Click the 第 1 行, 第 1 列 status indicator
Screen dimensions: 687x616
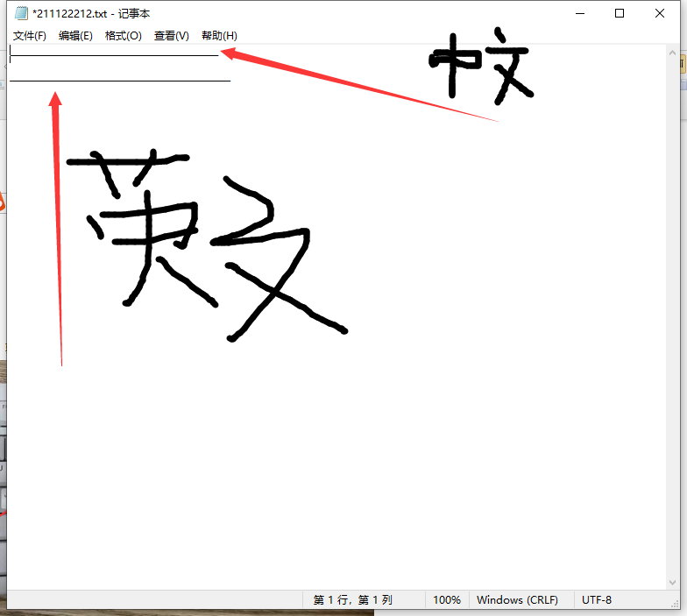[x=352, y=600]
